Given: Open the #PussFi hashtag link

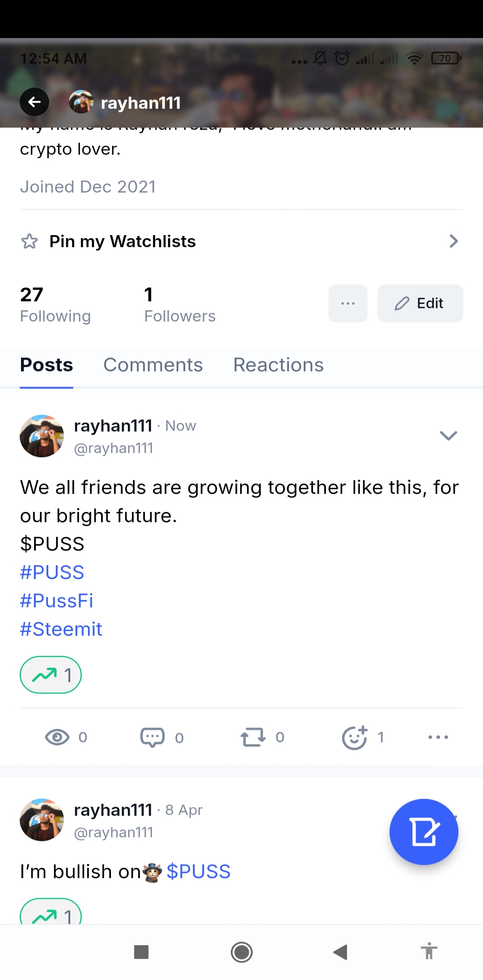Looking at the screenshot, I should click(57, 600).
